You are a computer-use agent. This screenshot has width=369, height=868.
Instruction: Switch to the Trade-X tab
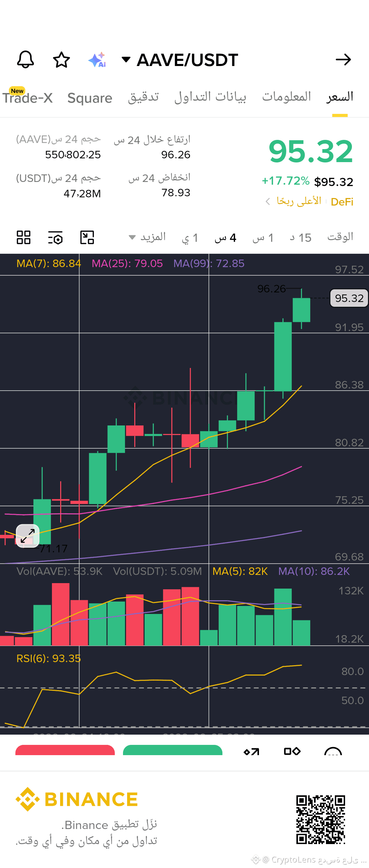coord(28,98)
